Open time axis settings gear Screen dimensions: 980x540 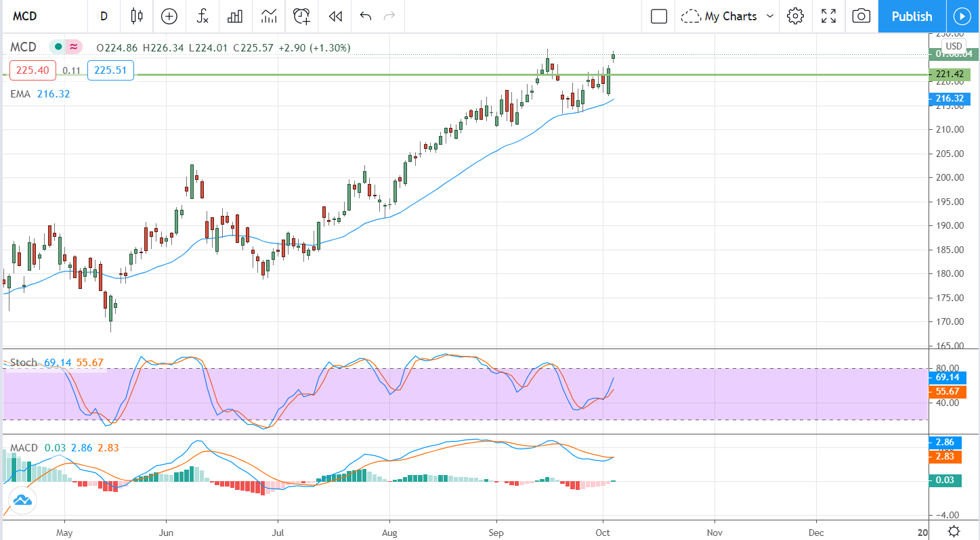click(954, 531)
